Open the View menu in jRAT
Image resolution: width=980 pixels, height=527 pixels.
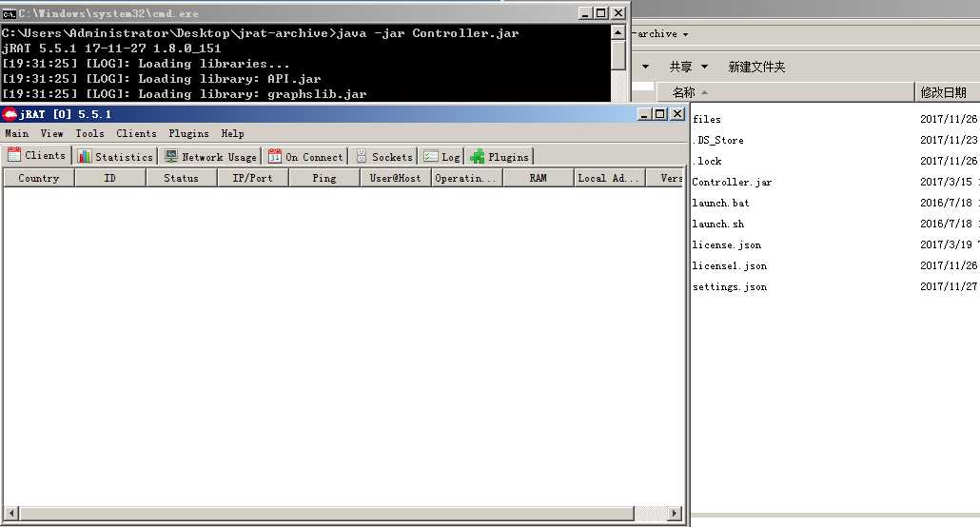[52, 133]
